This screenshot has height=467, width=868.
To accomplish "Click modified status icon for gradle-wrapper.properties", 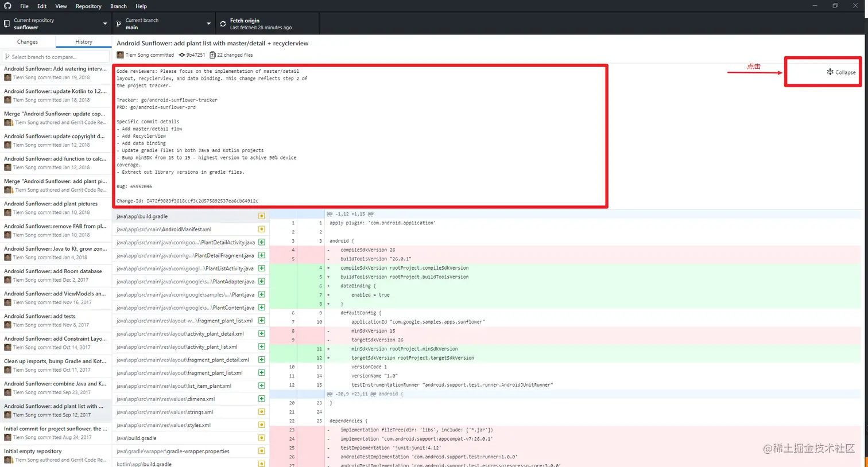I will point(262,451).
